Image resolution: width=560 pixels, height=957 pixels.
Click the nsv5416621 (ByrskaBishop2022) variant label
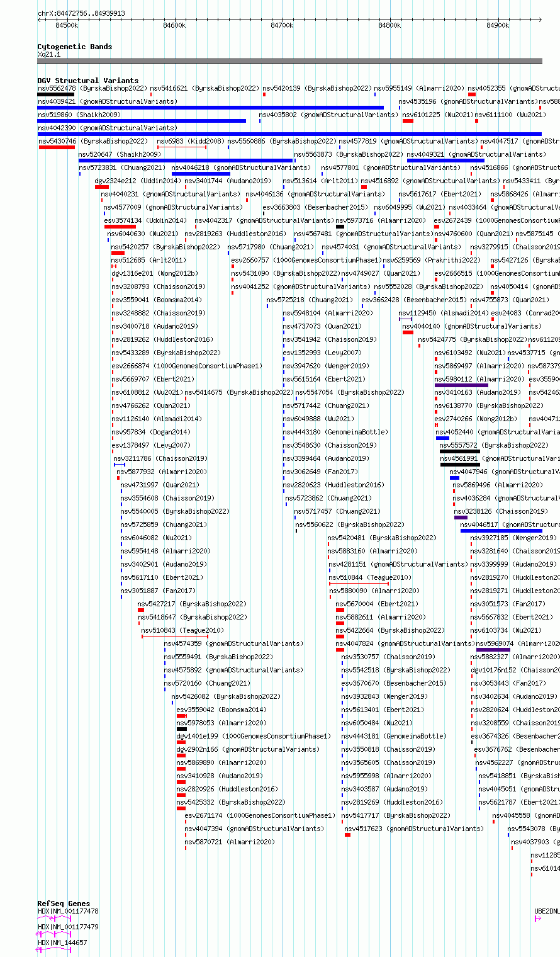point(204,88)
